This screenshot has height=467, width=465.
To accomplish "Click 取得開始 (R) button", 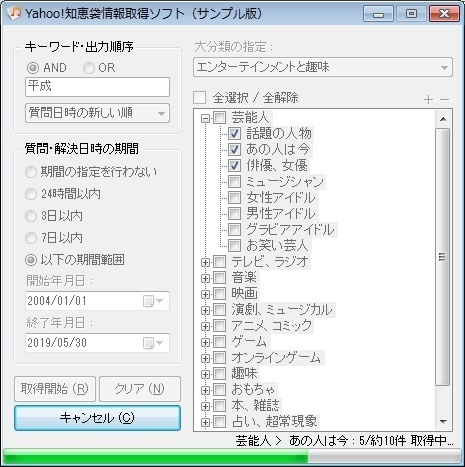I will click(x=55, y=389).
